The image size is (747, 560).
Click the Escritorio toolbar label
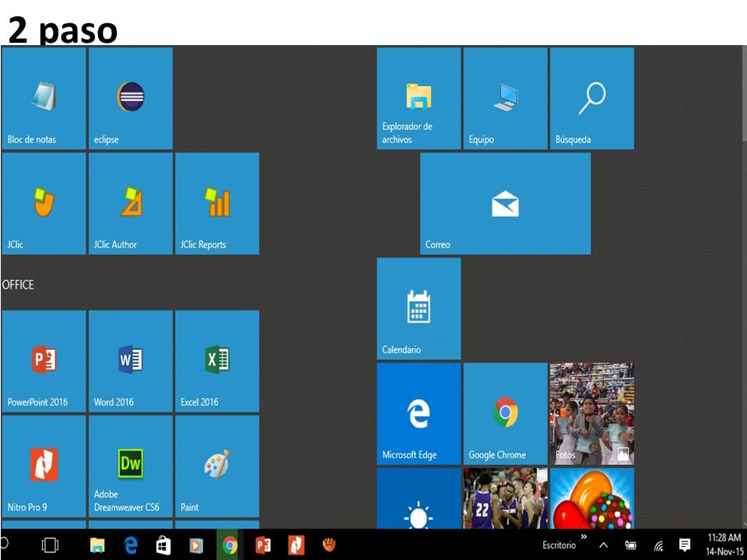(559, 545)
